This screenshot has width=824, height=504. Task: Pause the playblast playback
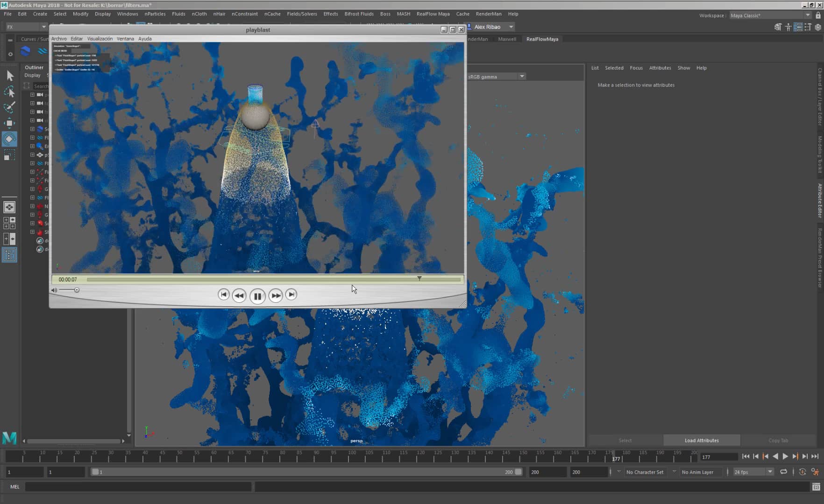click(x=257, y=295)
